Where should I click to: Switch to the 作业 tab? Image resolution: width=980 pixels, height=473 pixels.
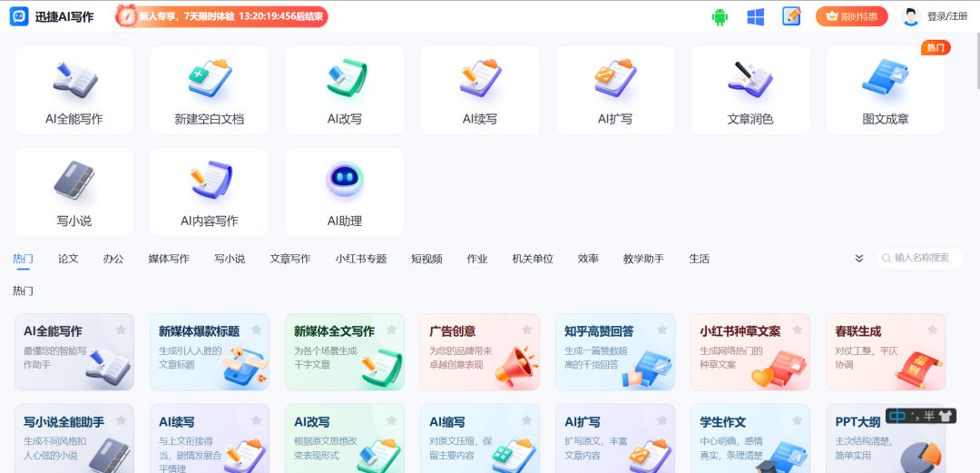pyautogui.click(x=477, y=259)
